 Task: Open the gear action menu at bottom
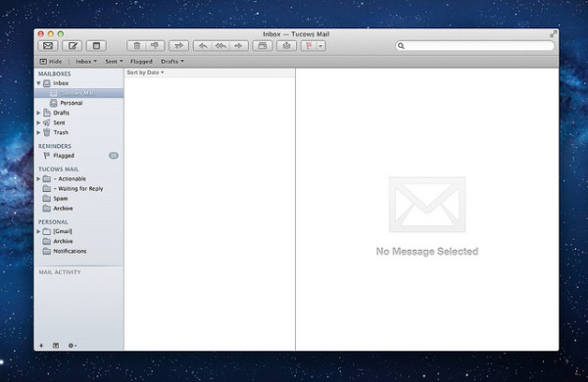pos(72,345)
